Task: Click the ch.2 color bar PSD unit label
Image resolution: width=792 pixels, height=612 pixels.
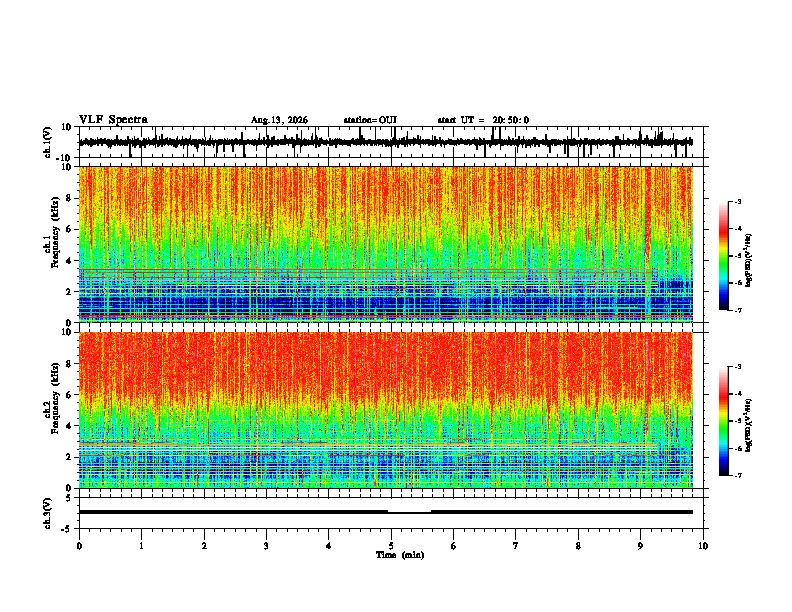Action: point(748,426)
